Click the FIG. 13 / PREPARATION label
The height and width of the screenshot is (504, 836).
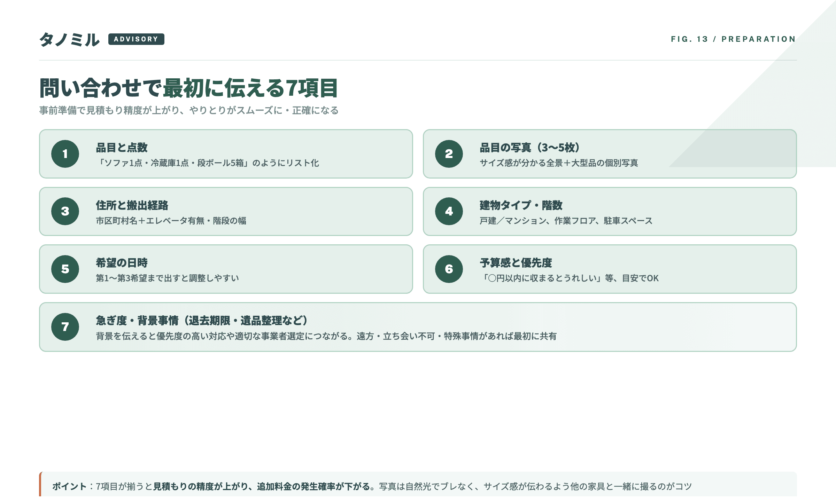(734, 39)
